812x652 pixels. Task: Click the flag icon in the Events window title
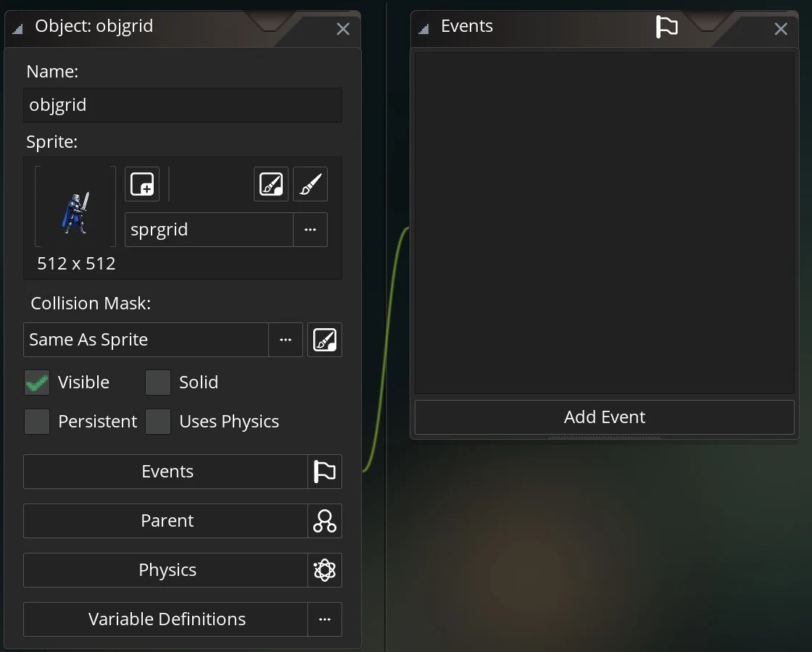[666, 26]
